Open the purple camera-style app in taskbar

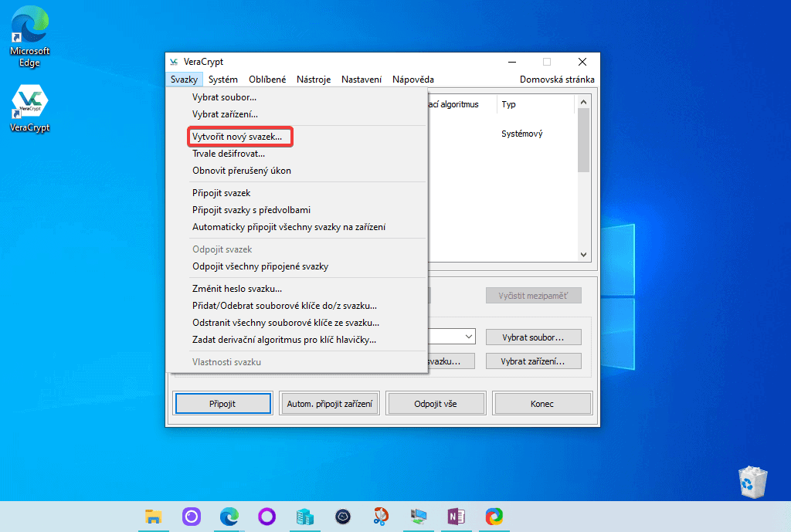pyautogui.click(x=192, y=517)
